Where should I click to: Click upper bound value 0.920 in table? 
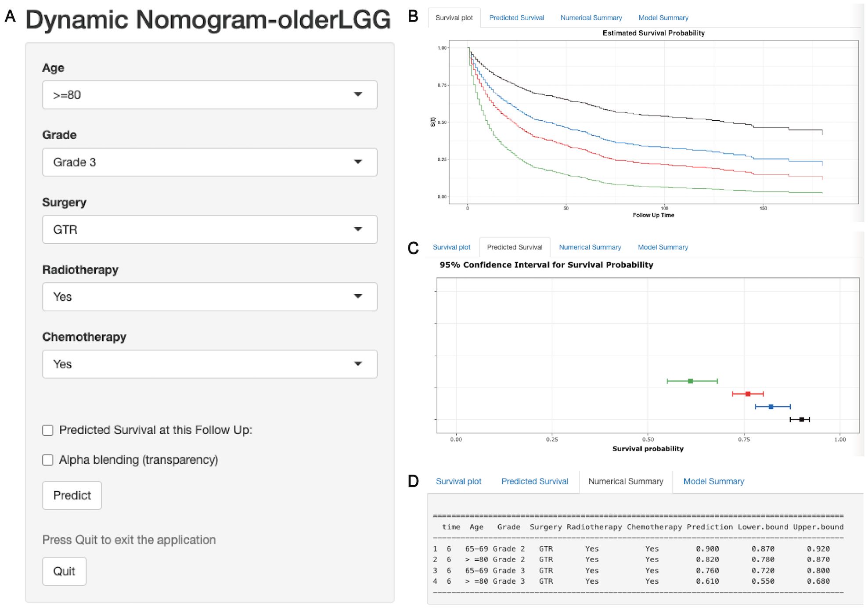click(818, 549)
